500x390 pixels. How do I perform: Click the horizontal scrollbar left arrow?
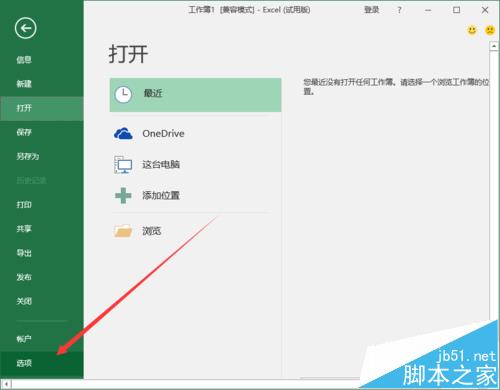click(6, 385)
